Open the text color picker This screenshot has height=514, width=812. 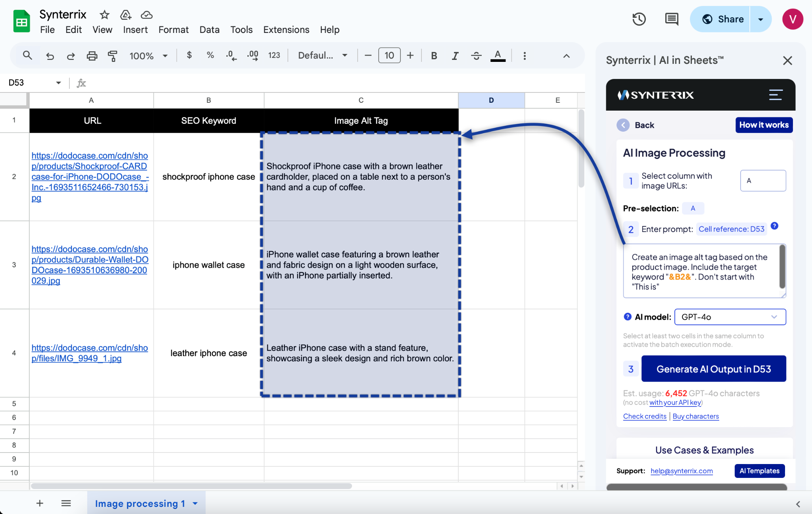click(498, 56)
